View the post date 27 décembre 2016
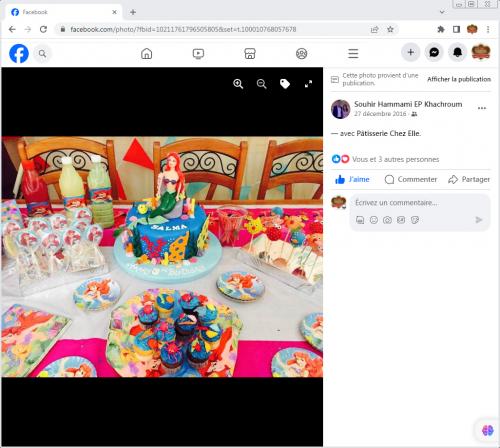 (x=380, y=114)
